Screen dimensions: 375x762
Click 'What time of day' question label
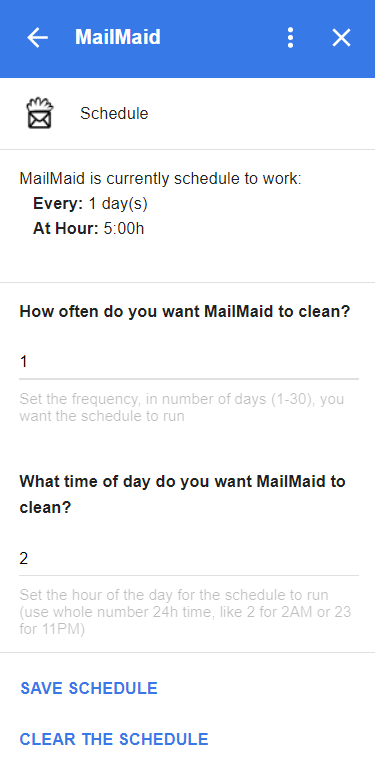183,494
